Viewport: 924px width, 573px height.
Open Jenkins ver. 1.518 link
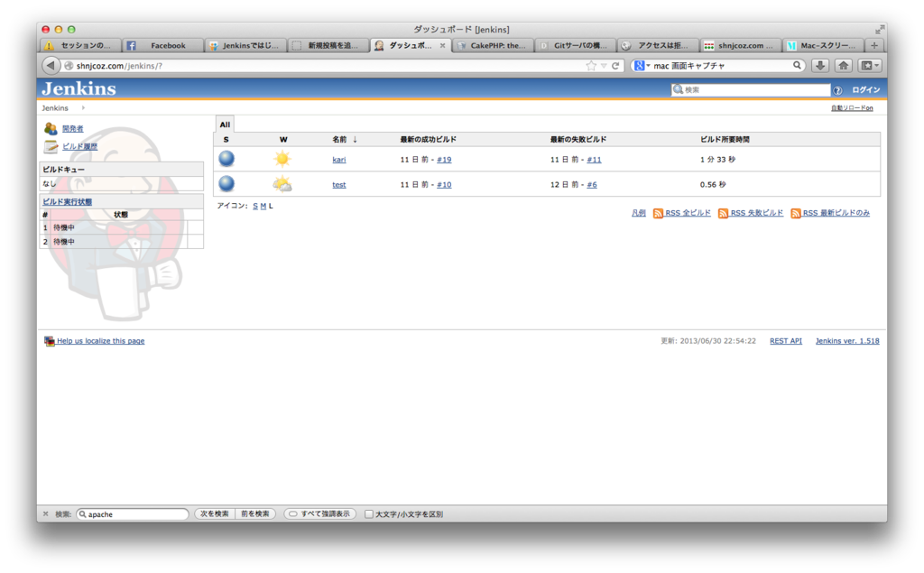tap(846, 341)
